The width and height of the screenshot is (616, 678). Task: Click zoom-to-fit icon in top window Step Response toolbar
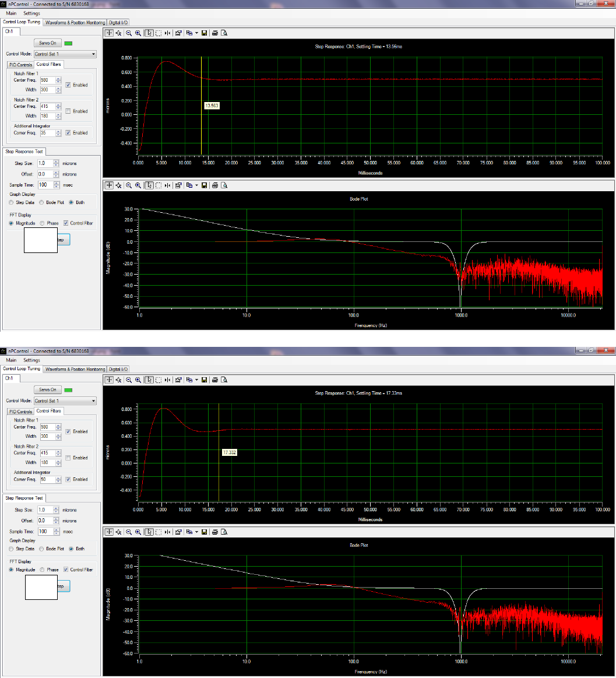coord(118,33)
